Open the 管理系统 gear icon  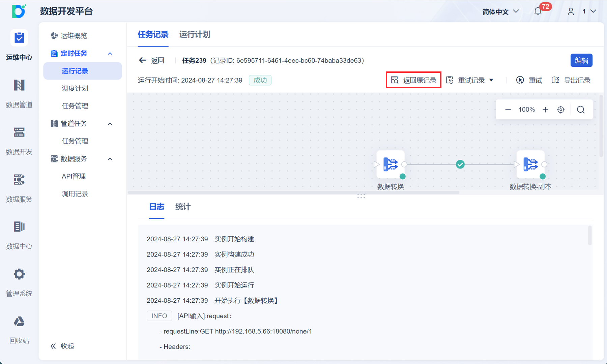[19, 274]
